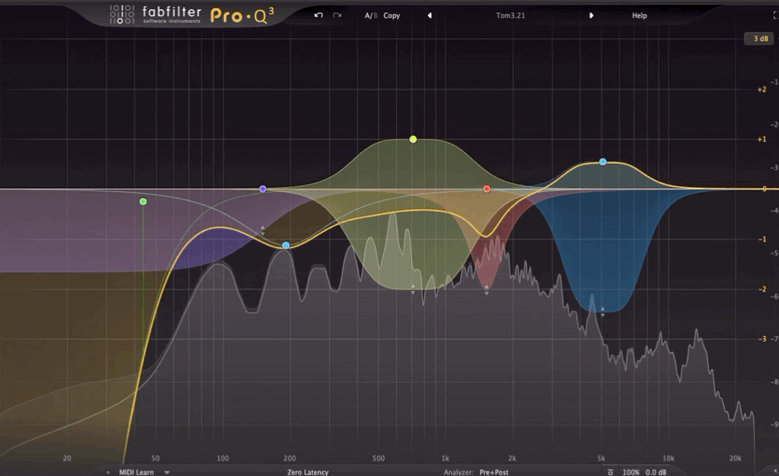The image size is (779, 476).
Task: Click the 0.0 dB output gain value
Action: (656, 472)
